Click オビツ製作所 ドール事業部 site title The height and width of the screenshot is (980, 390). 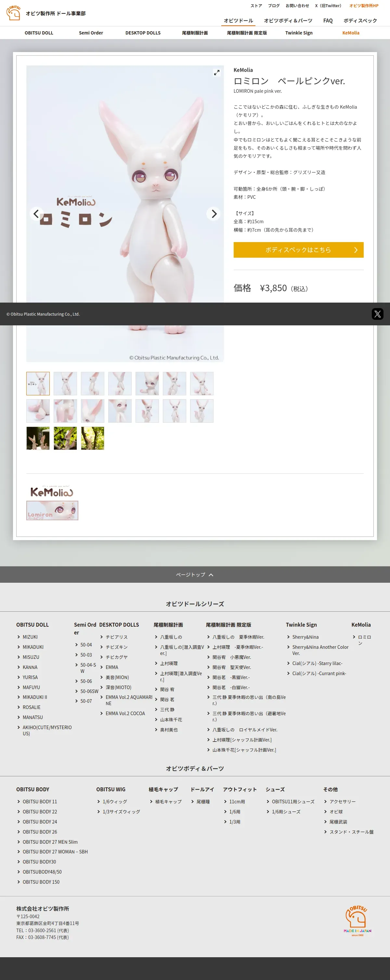pyautogui.click(x=56, y=13)
